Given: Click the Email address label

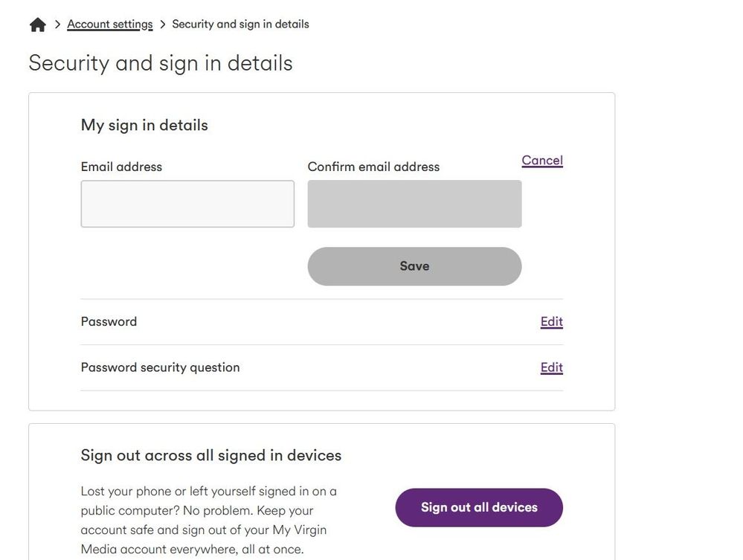Looking at the screenshot, I should pos(121,167).
